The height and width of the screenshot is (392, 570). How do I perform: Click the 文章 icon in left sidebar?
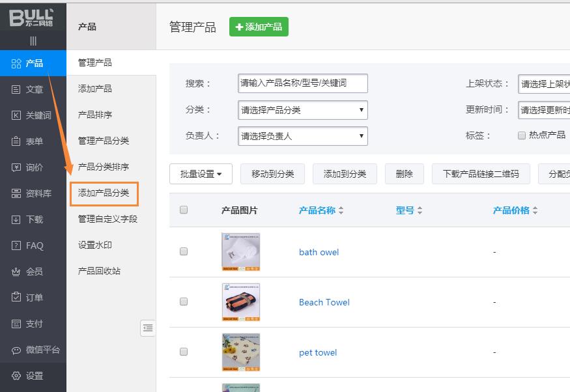coord(16,89)
